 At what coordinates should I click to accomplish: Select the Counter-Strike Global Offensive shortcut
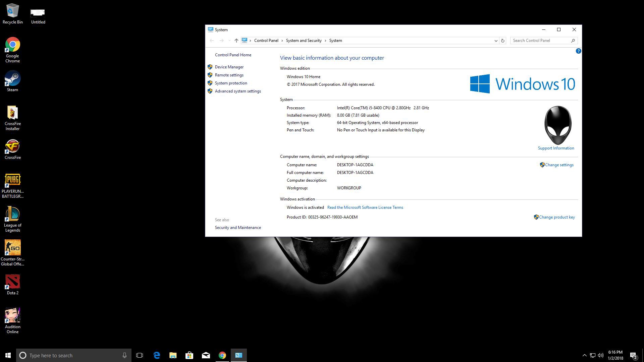12,253
